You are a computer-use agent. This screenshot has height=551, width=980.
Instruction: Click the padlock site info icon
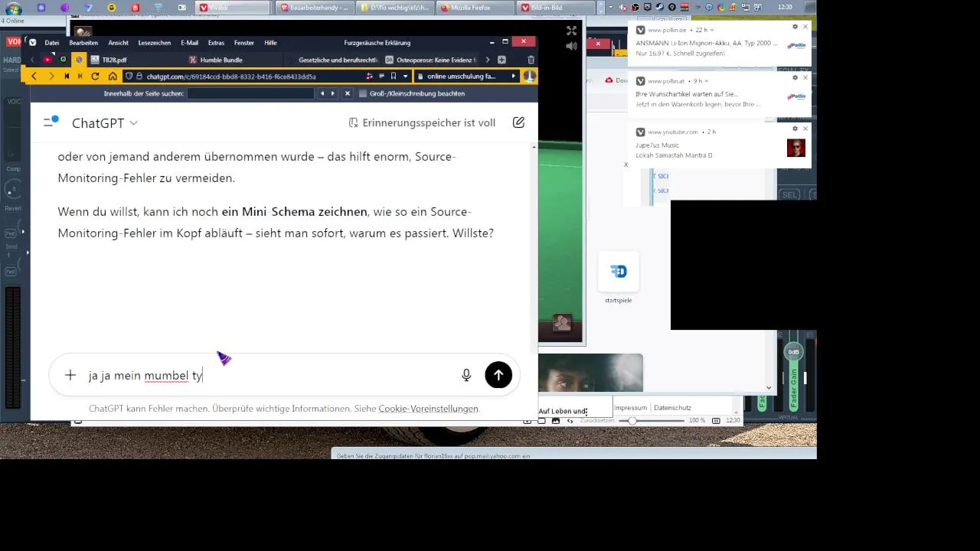point(139,77)
